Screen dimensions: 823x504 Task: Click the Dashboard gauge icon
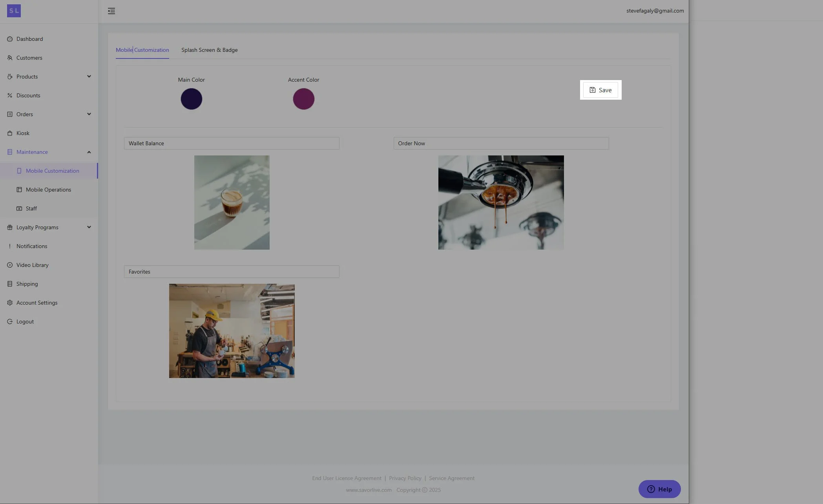tap(10, 39)
